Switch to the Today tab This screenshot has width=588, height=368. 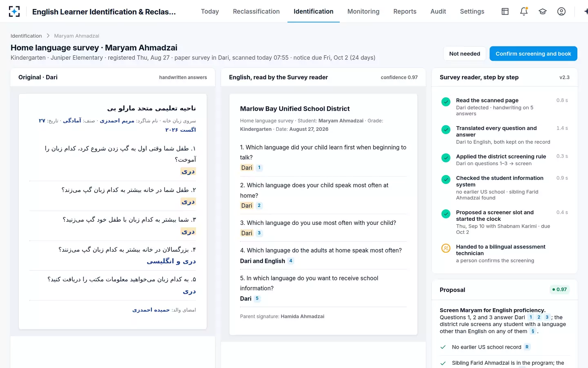click(x=210, y=11)
